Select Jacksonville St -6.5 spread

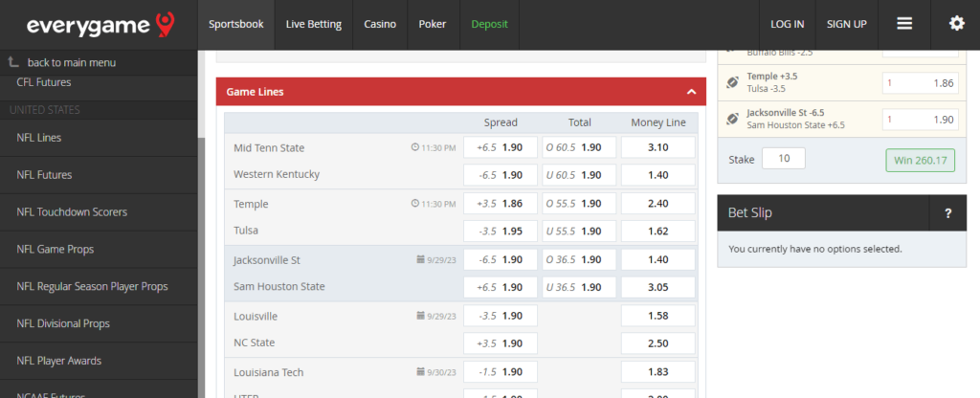500,260
